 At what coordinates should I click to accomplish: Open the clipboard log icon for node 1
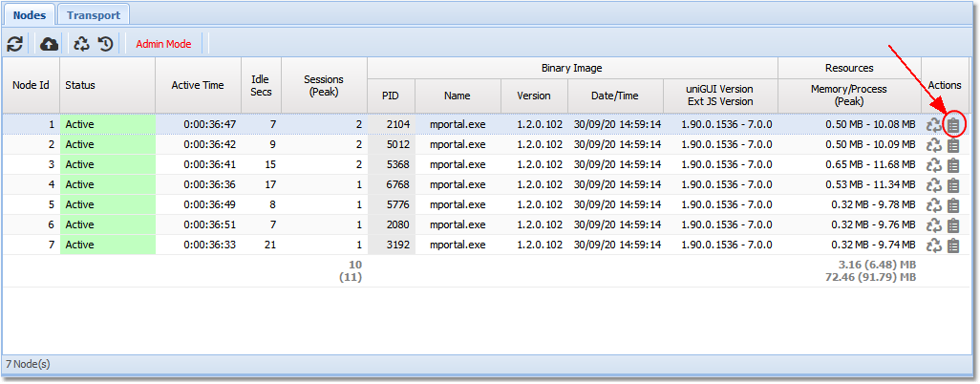click(952, 125)
